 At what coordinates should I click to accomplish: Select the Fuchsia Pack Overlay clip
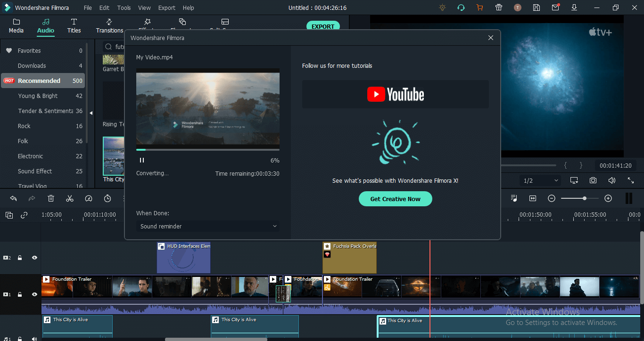click(x=349, y=258)
